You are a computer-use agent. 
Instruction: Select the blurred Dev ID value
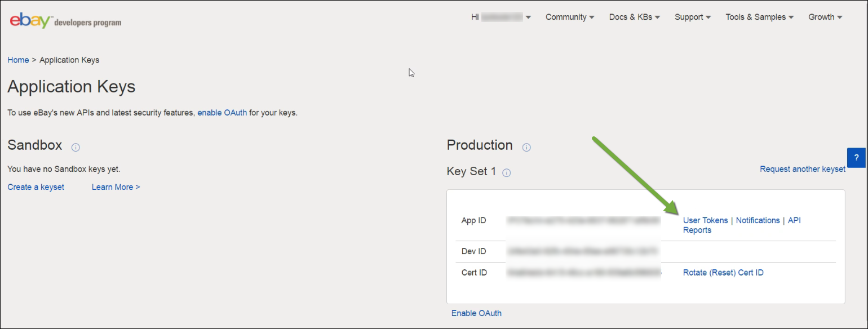click(x=583, y=251)
